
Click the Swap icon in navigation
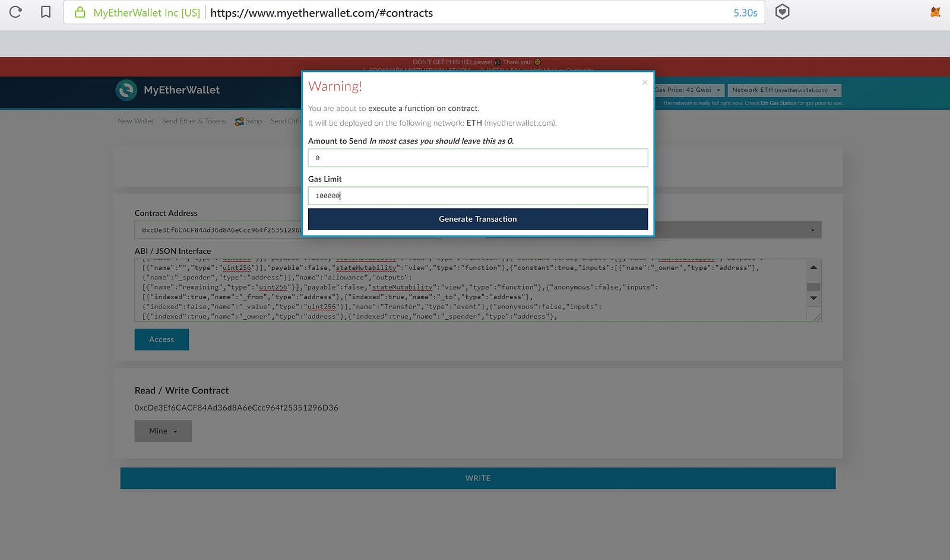pyautogui.click(x=239, y=121)
